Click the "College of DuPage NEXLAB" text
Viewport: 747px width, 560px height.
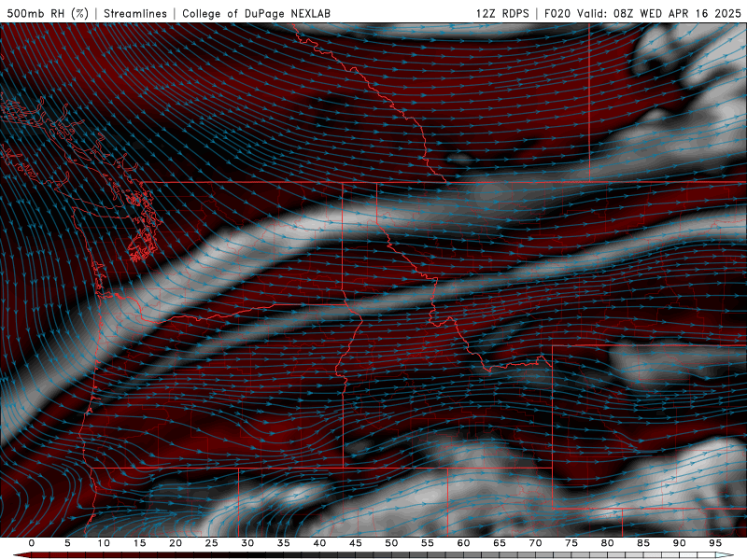[256, 13]
